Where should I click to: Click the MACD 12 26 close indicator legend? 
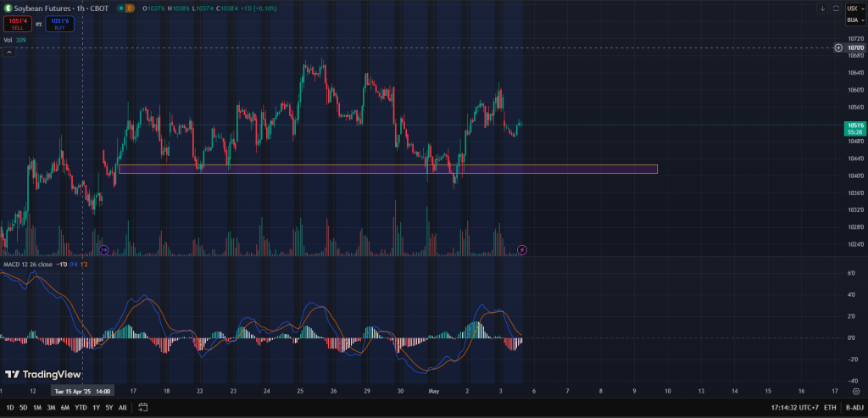tap(28, 265)
